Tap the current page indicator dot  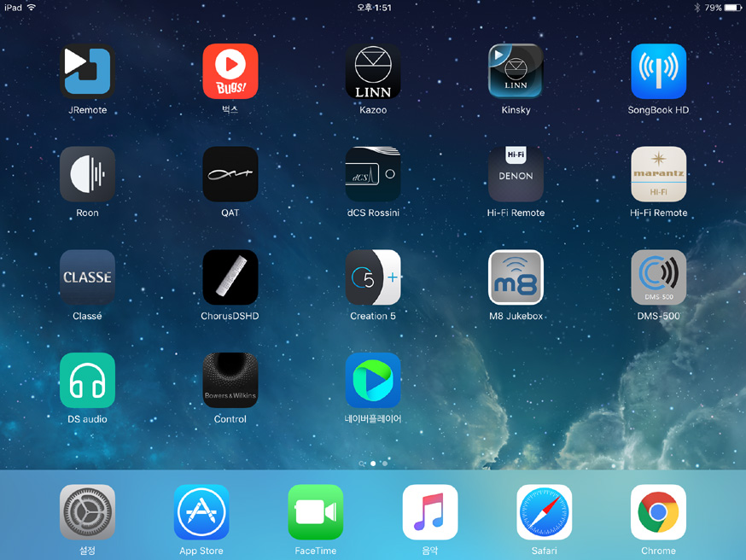tap(373, 464)
